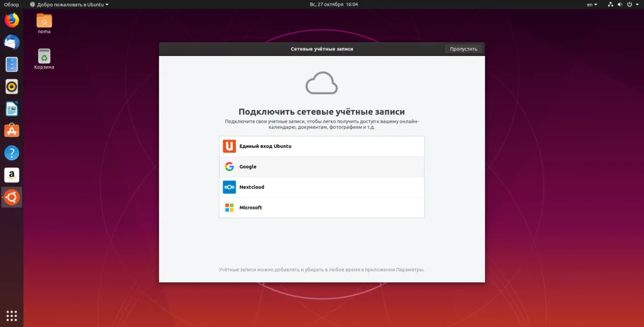Click the Ubuntu welcome dock icon
Image resolution: width=644 pixels, height=327 pixels.
click(x=11, y=197)
